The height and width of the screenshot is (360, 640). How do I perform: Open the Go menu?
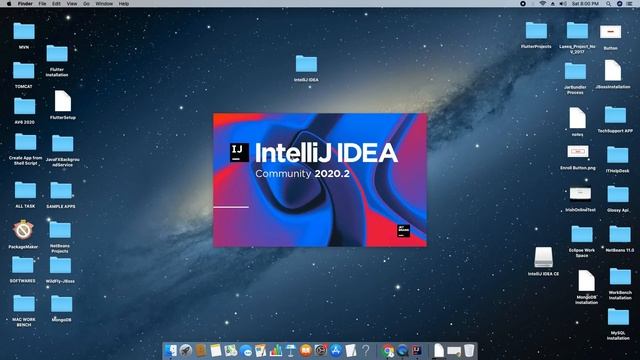pos(87,4)
